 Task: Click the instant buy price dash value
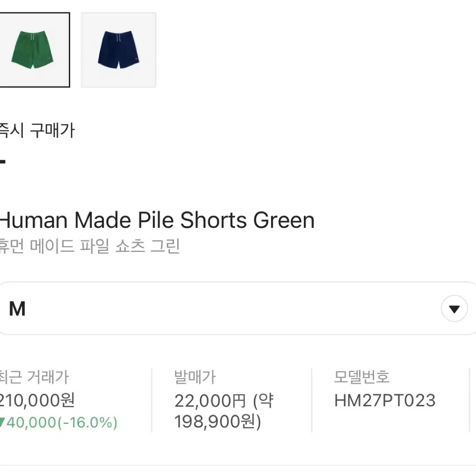coord(3,162)
